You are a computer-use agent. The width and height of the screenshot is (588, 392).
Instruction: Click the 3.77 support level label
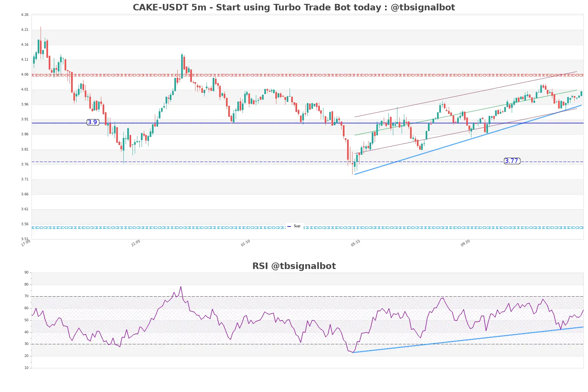[x=512, y=161]
